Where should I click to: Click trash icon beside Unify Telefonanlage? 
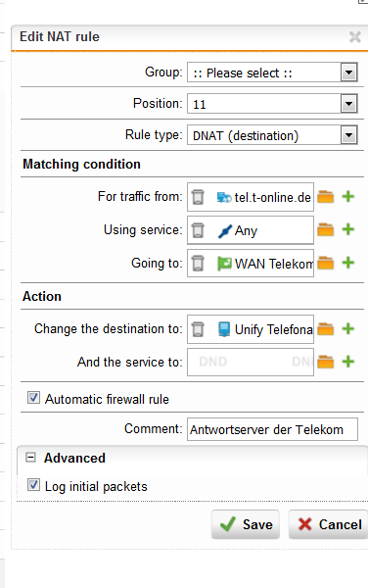(x=198, y=329)
